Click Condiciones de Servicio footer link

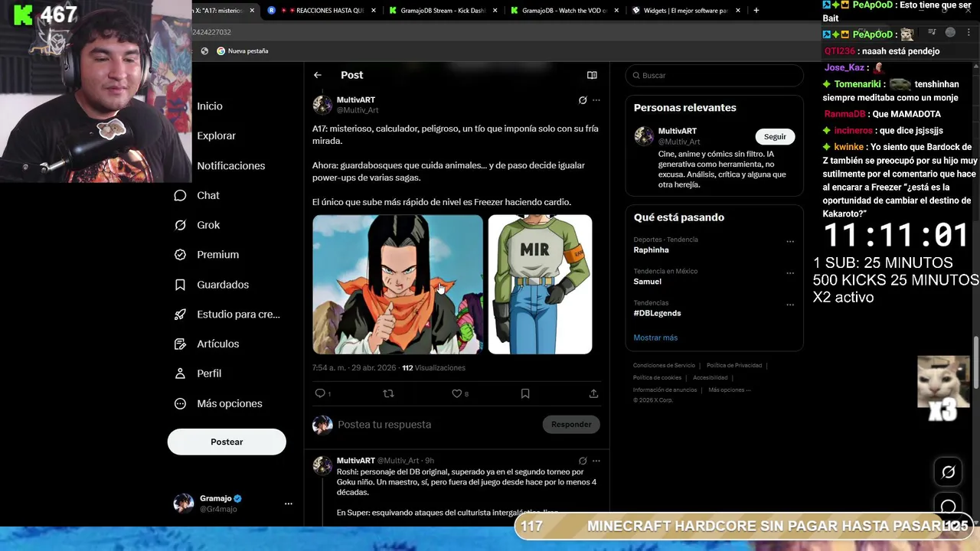click(665, 366)
